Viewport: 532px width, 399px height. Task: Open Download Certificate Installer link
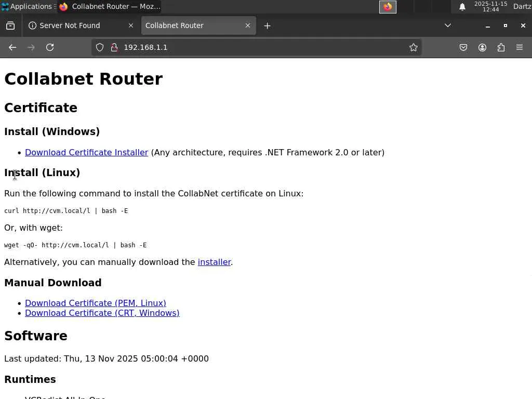pyautogui.click(x=87, y=152)
